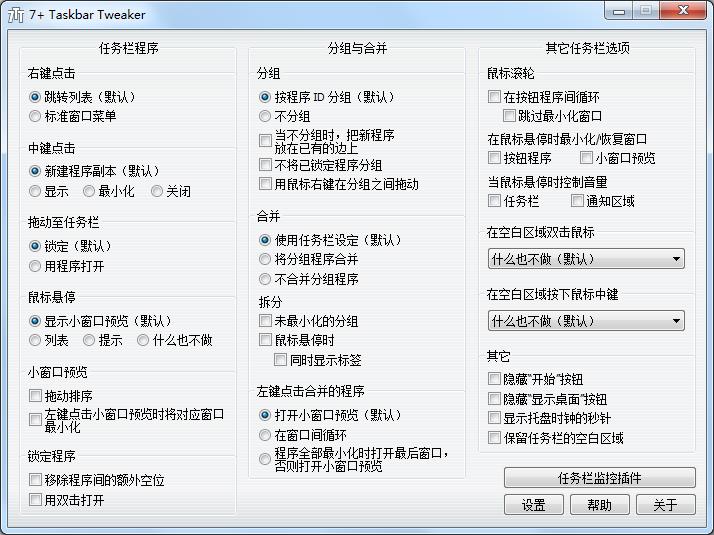Minimize the Taskbar Tweaker window
Image resolution: width=714 pixels, height=535 pixels.
tap(621, 10)
